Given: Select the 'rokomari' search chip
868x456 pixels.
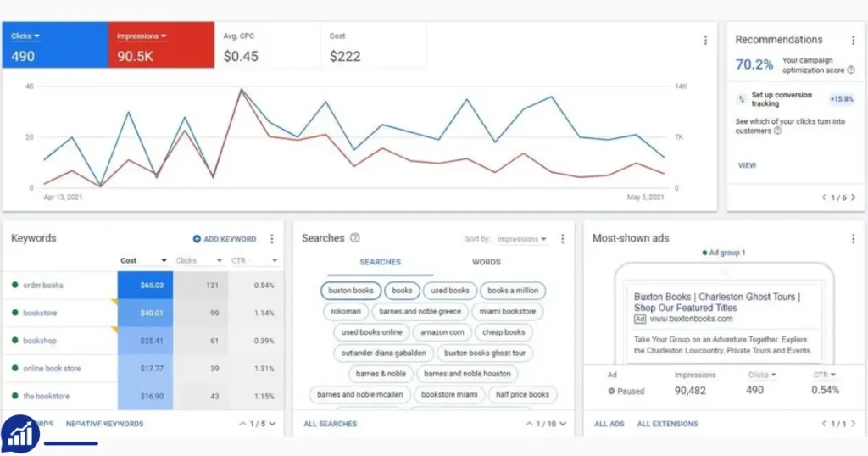Looking at the screenshot, I should click(x=346, y=312).
